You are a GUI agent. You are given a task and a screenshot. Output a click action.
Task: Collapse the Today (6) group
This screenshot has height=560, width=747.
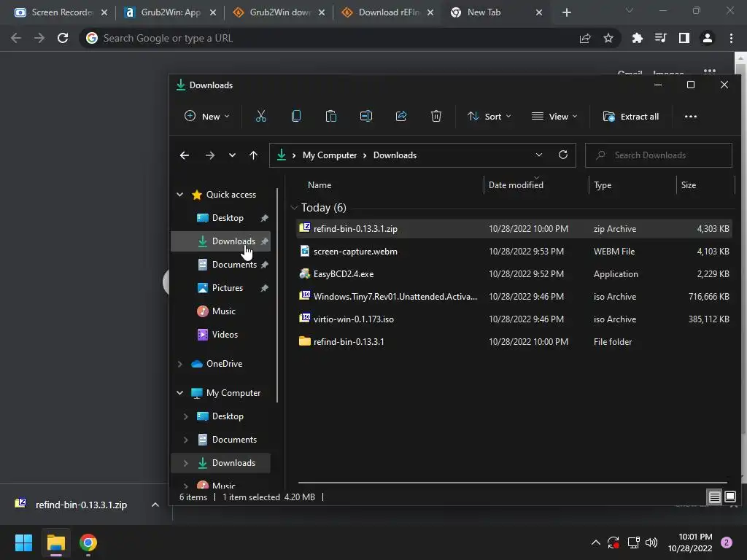(x=294, y=208)
